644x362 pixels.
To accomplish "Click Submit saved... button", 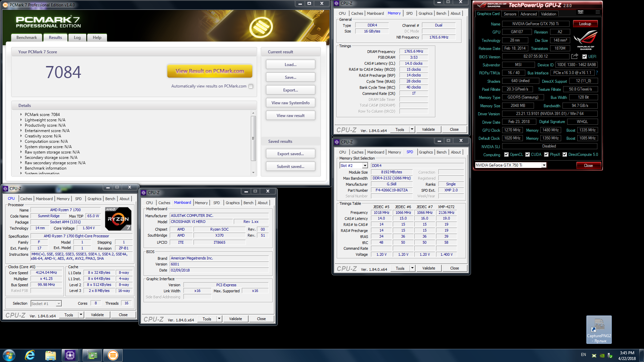I will (x=290, y=167).
